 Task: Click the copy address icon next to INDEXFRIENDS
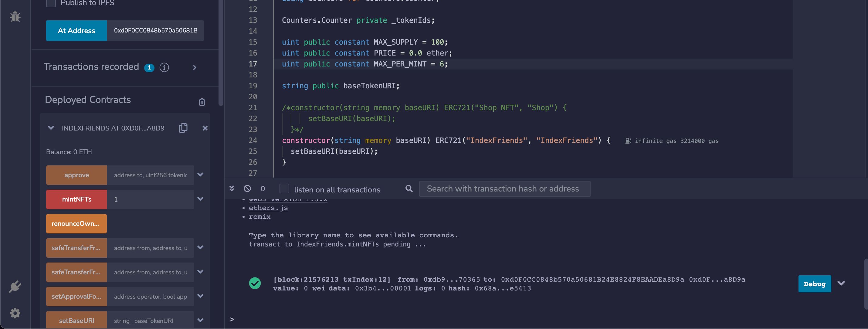184,128
